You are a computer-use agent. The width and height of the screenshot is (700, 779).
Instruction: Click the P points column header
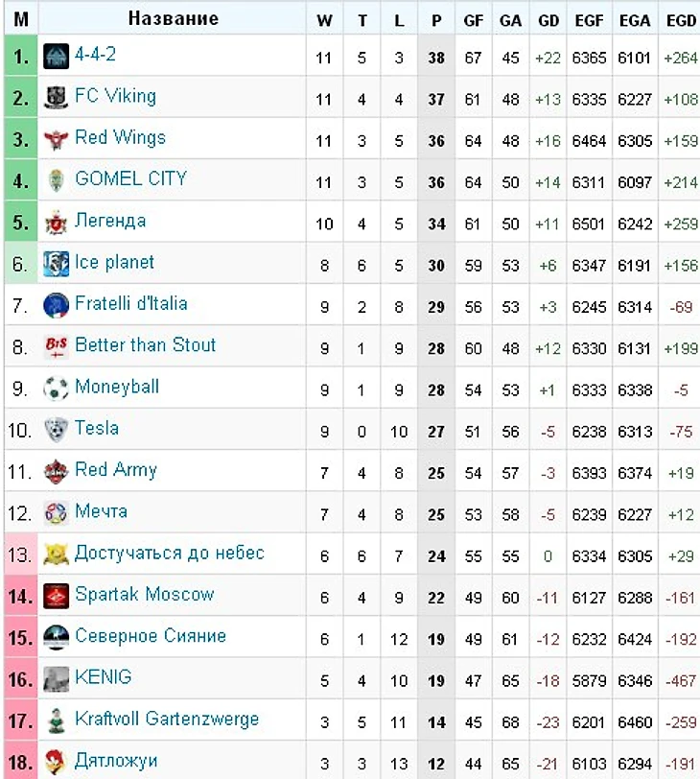click(x=436, y=20)
